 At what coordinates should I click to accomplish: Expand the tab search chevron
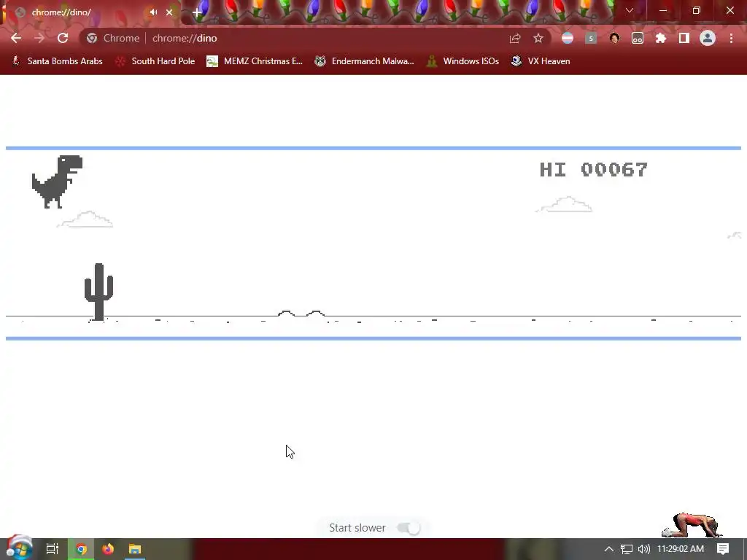click(630, 10)
